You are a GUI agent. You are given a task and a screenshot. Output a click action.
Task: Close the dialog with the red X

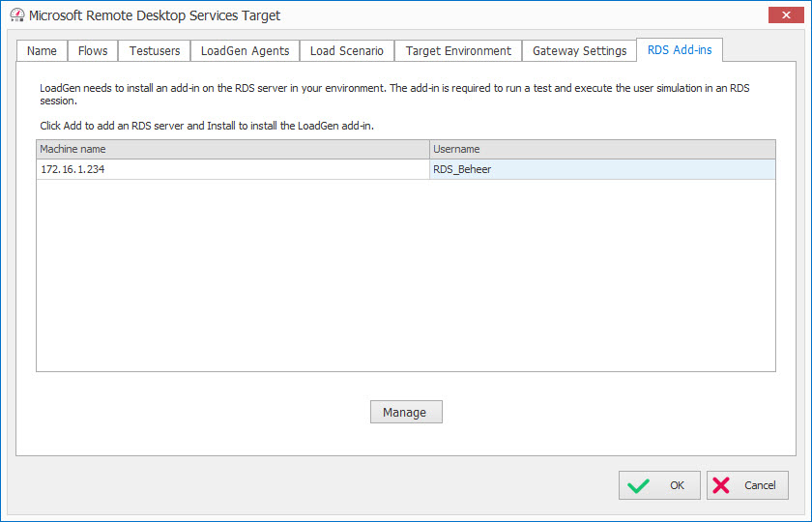point(786,15)
